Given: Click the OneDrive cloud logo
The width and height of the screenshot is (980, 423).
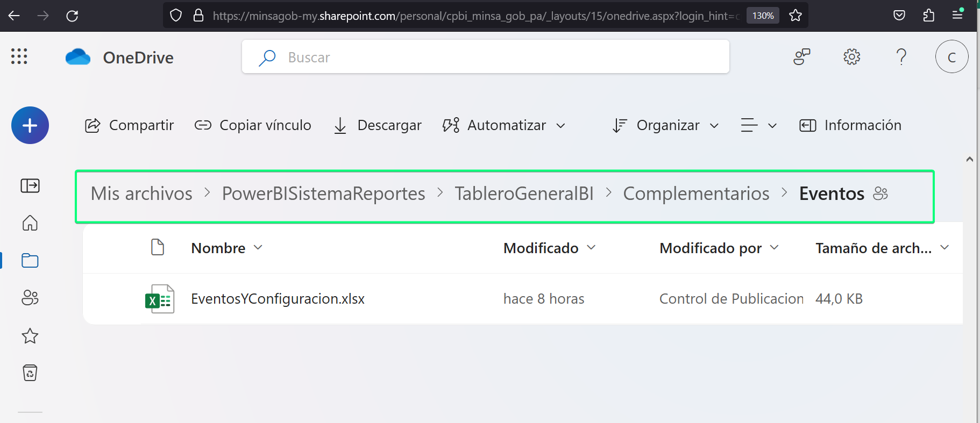Looking at the screenshot, I should pos(78,57).
